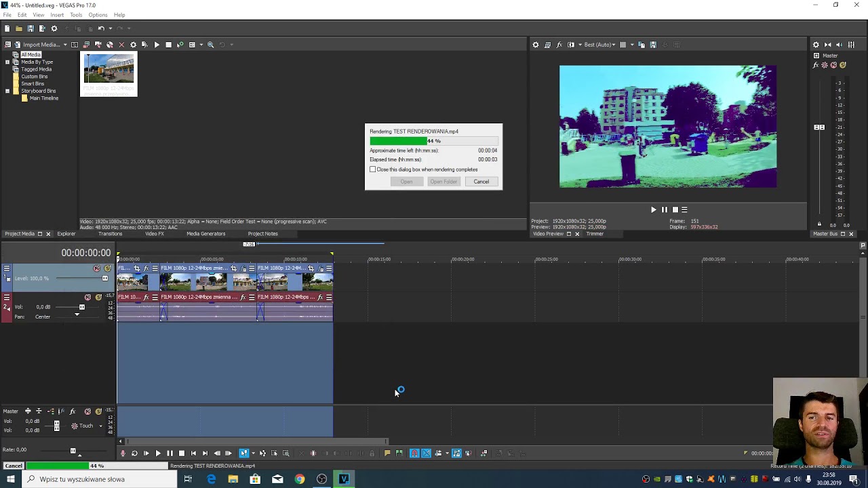Open the Touch automation mode dropdown
Screen dimensions: 868x488
tap(100, 426)
